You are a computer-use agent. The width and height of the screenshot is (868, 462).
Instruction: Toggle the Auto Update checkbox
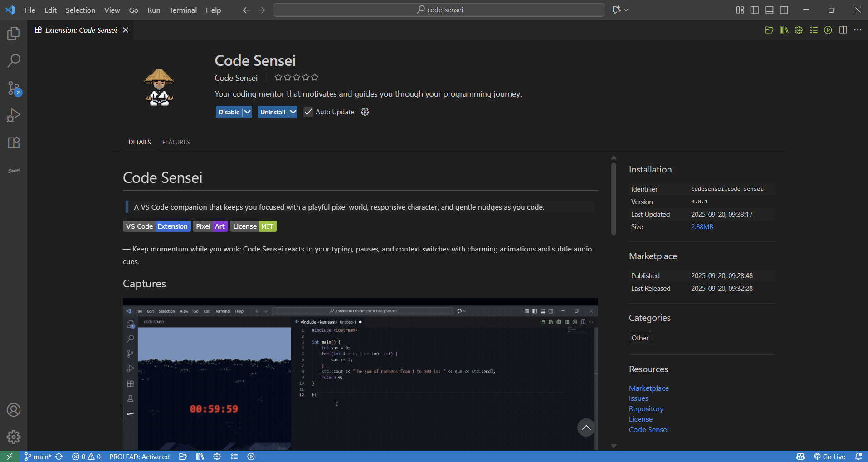pyautogui.click(x=308, y=112)
